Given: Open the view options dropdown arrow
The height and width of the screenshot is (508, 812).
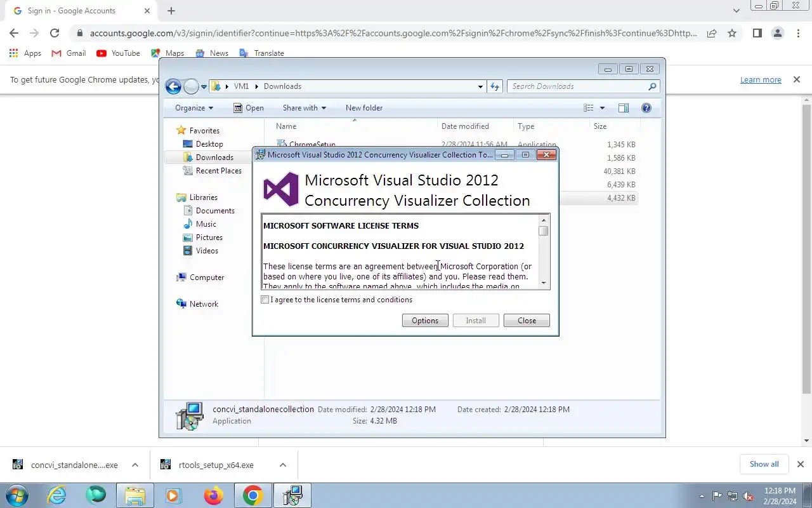Looking at the screenshot, I should [x=602, y=108].
